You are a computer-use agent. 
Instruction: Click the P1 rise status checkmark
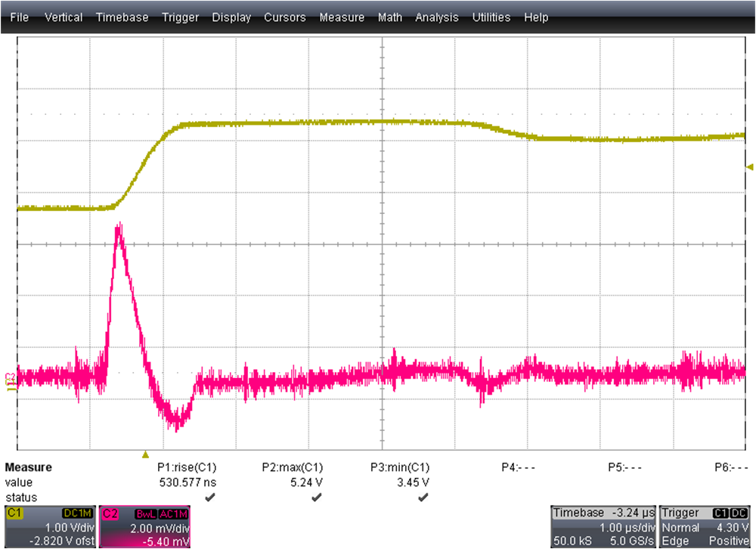(209, 497)
